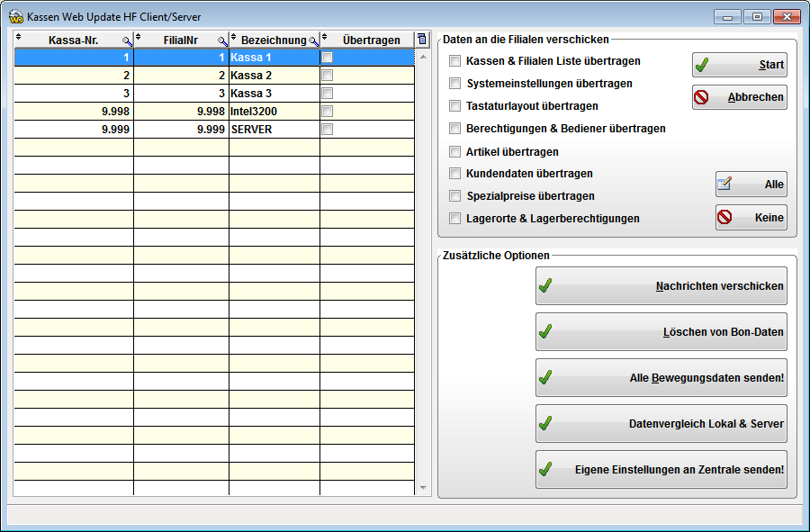Check Übertragen box for Kassa 1
810x532 pixels.
point(327,58)
